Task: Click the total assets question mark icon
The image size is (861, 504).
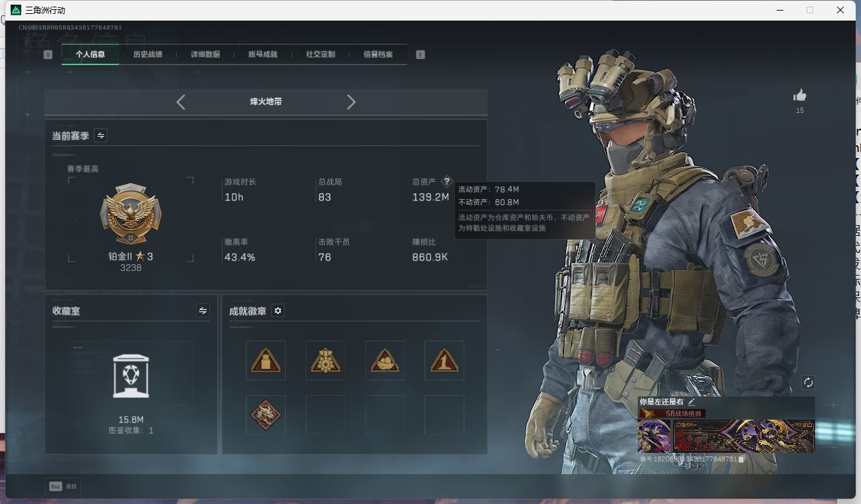Action: (446, 181)
